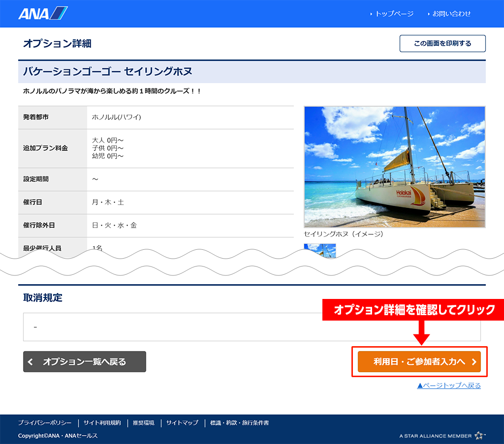The image size is (504, 444).
Task: Open プライバシーポリシー in the footer
Action: point(45,423)
